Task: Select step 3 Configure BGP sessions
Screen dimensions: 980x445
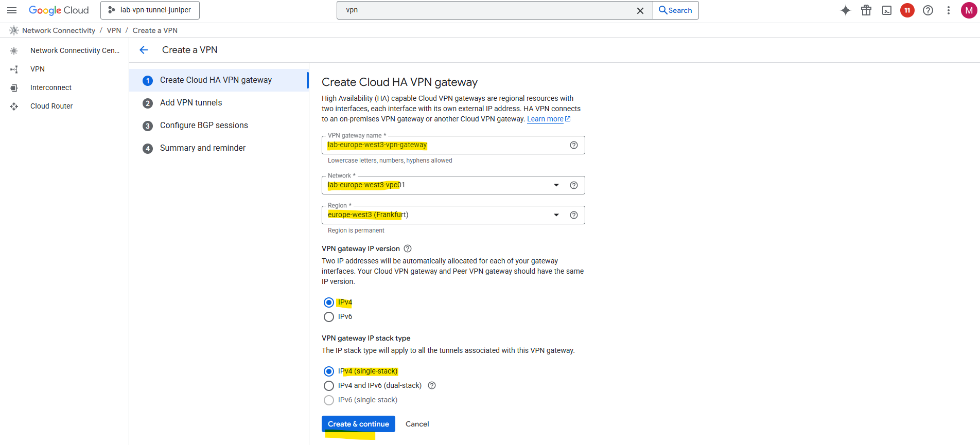Action: 219,126
